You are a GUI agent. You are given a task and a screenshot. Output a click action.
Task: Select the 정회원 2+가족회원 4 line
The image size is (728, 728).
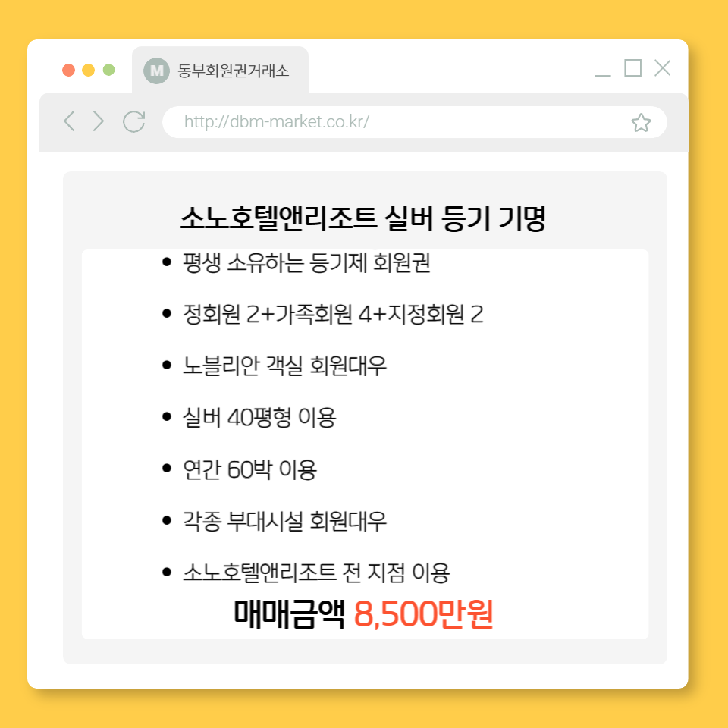332,314
